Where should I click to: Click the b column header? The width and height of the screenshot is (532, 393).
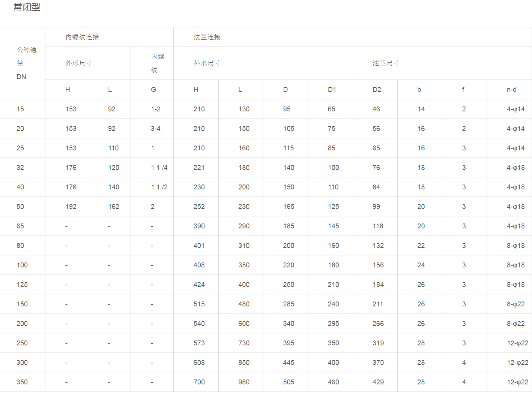click(419, 90)
